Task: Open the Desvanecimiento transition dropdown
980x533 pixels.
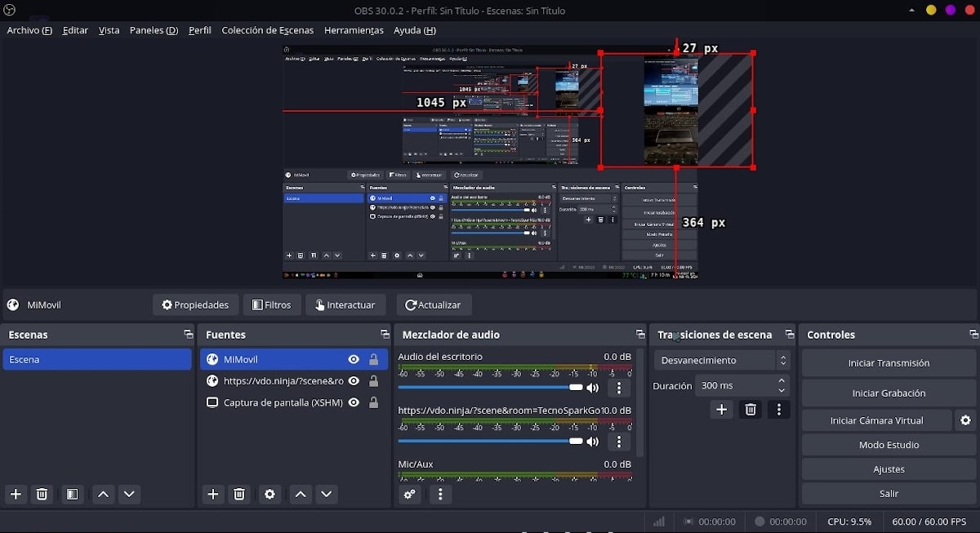Action: 722,360
